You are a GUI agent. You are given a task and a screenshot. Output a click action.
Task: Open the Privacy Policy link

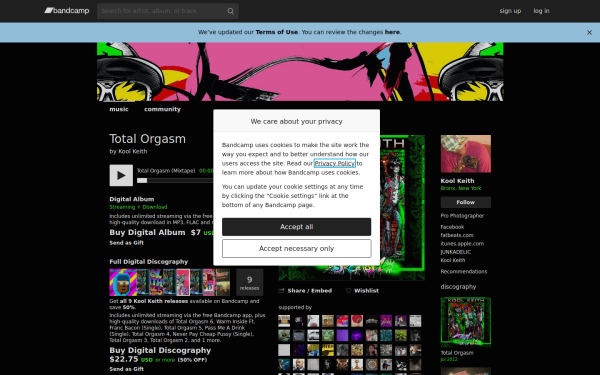point(334,163)
